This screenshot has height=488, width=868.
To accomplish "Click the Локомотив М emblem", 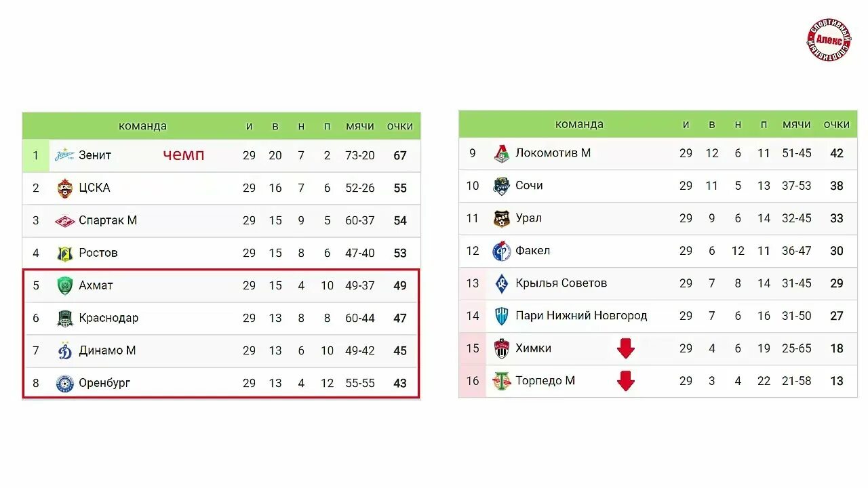I will 501,153.
